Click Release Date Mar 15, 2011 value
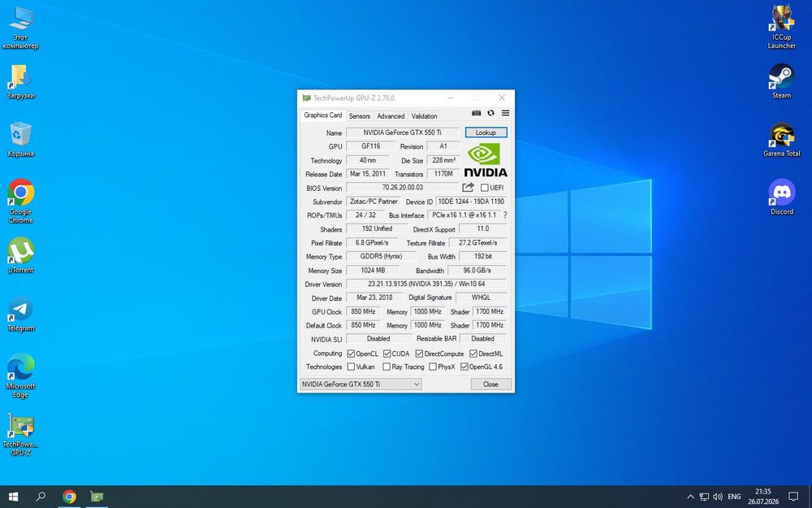Image resolution: width=812 pixels, height=508 pixels. [x=368, y=174]
